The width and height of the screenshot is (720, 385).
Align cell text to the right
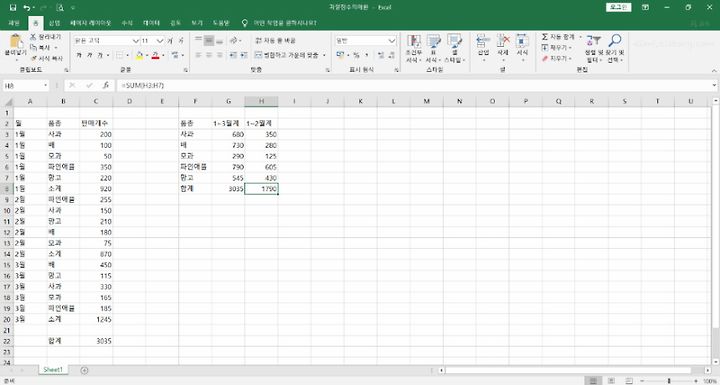click(219, 55)
